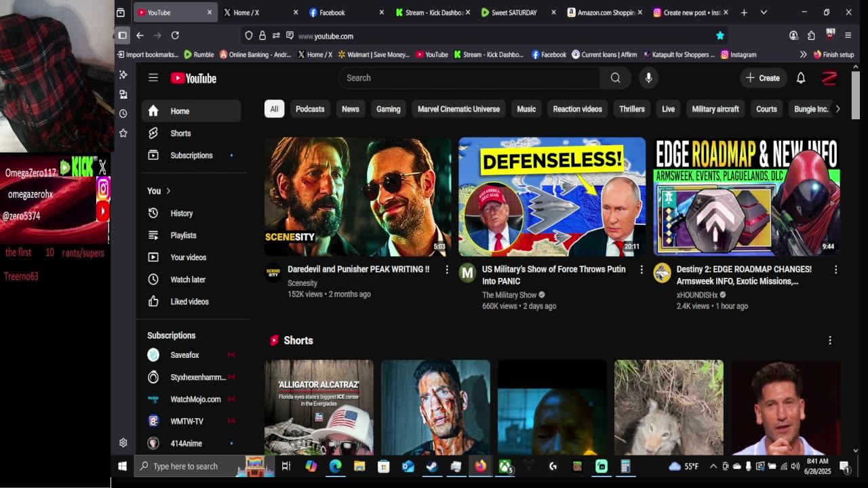The width and height of the screenshot is (868, 488).
Task: Expand the You section chevron
Action: tap(168, 191)
